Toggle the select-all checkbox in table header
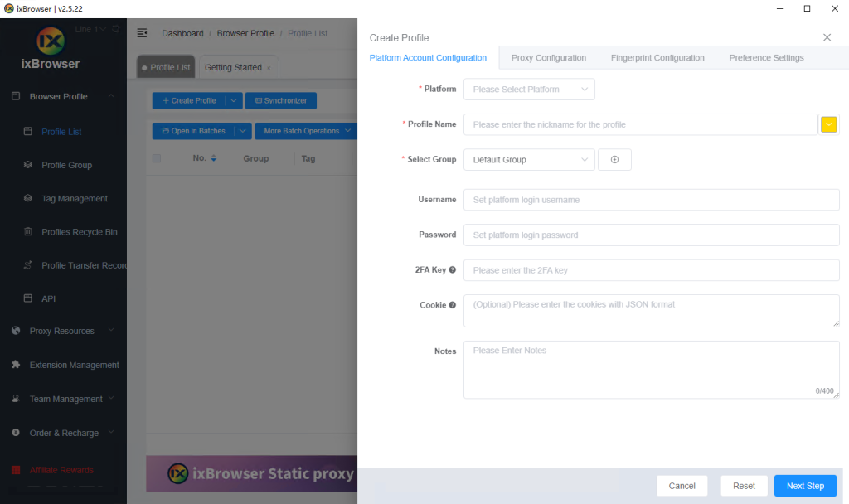Image resolution: width=849 pixels, height=504 pixels. (x=157, y=158)
